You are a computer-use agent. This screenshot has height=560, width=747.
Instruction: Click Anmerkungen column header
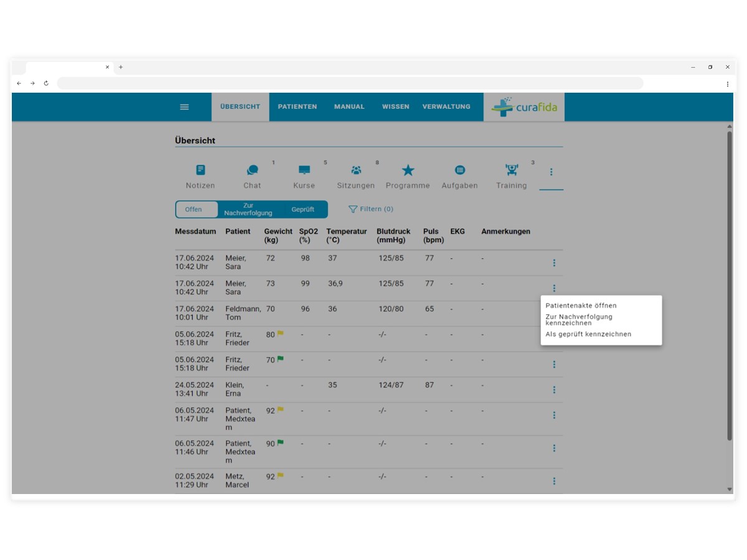coord(505,231)
